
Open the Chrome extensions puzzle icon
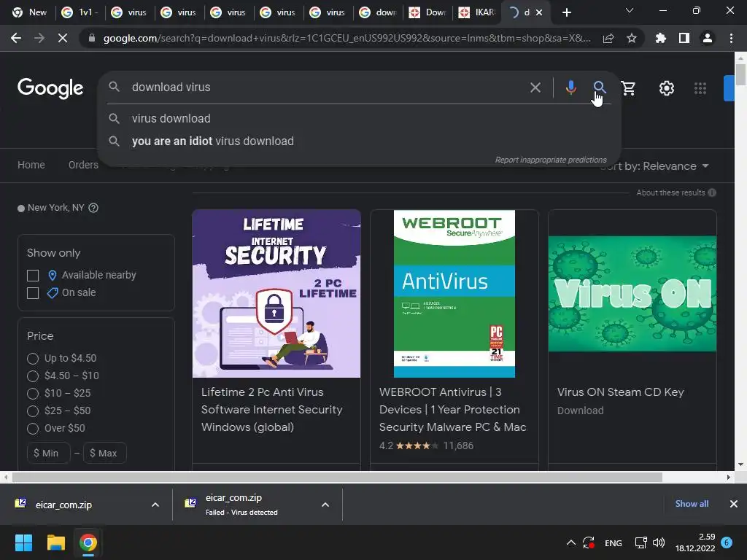(661, 38)
